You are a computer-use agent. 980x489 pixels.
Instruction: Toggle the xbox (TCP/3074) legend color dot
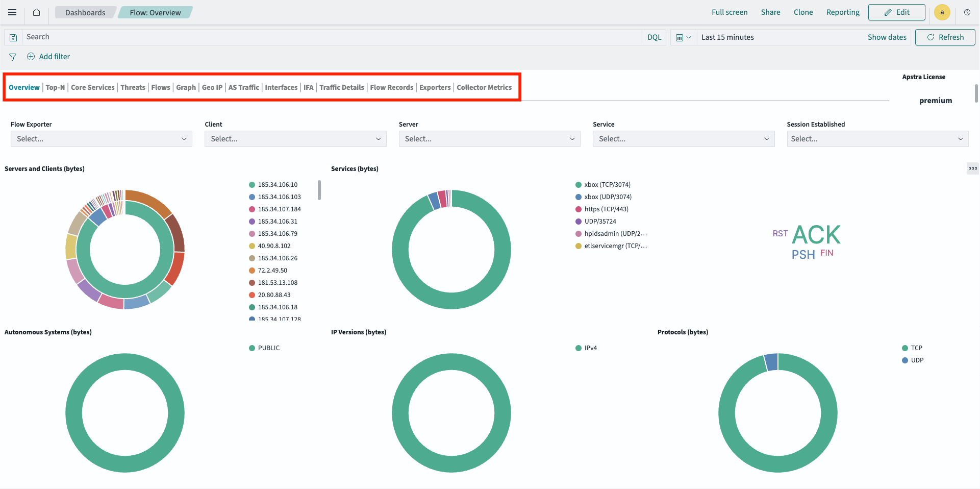(x=579, y=185)
